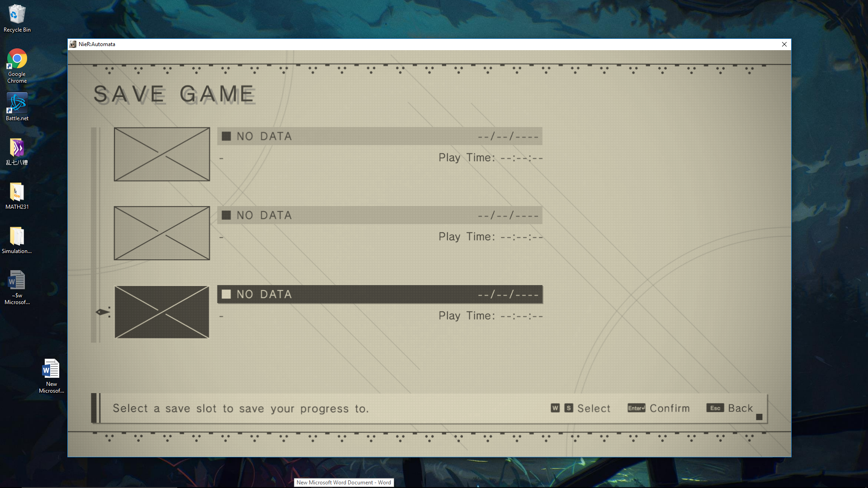Click the save slot instruction message

coord(241,408)
